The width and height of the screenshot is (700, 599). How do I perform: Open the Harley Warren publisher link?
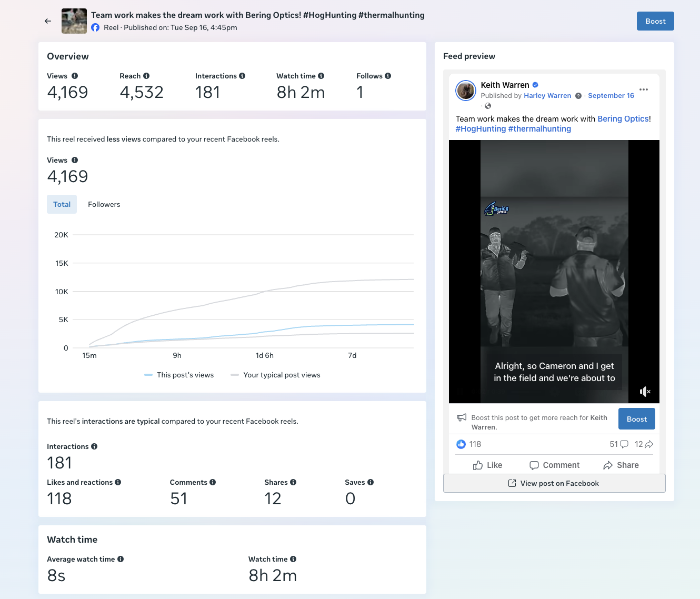click(x=547, y=96)
